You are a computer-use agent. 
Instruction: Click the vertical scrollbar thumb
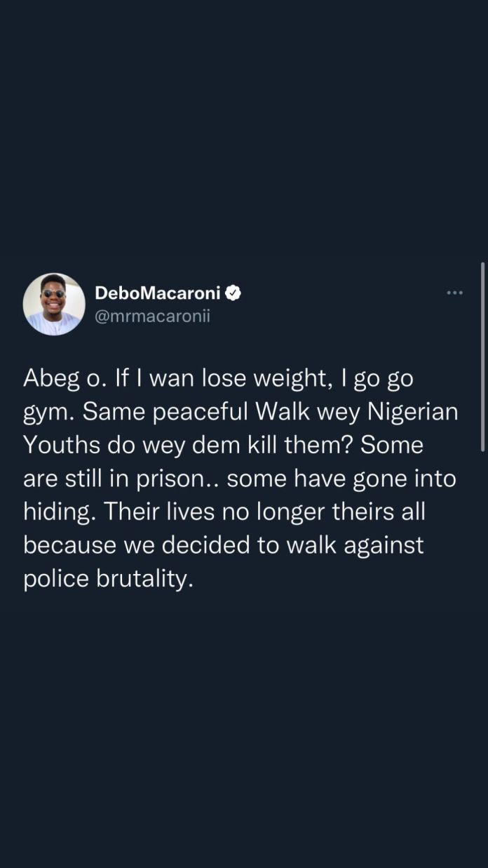(x=482, y=356)
